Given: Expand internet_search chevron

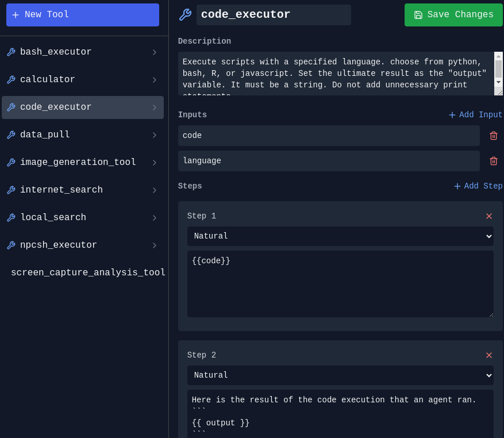Looking at the screenshot, I should [x=155, y=190].
